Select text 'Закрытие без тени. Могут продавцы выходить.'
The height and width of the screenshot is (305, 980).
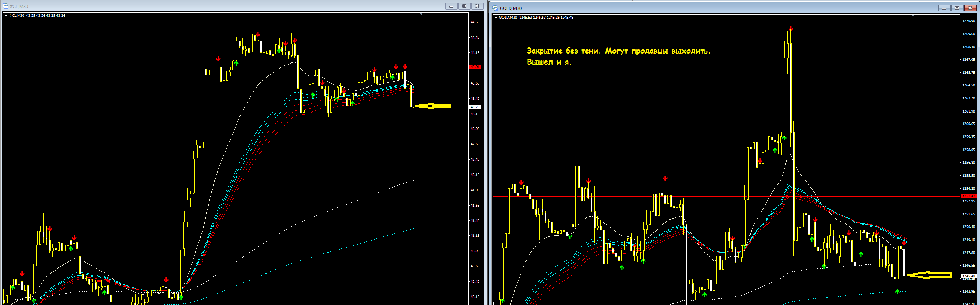click(618, 51)
